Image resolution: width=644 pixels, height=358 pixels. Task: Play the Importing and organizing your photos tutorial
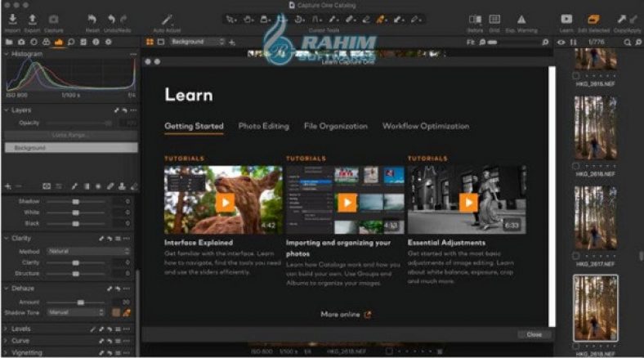coord(347,203)
